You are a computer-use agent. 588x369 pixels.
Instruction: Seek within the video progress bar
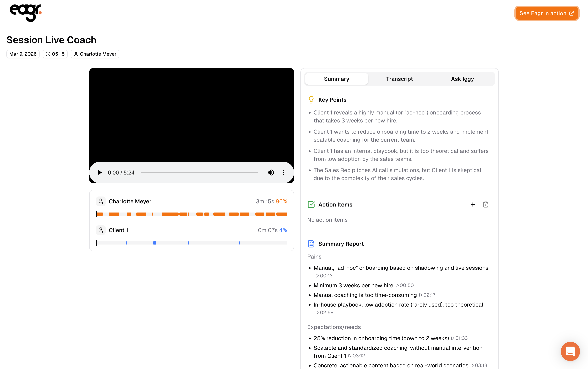[x=199, y=172]
